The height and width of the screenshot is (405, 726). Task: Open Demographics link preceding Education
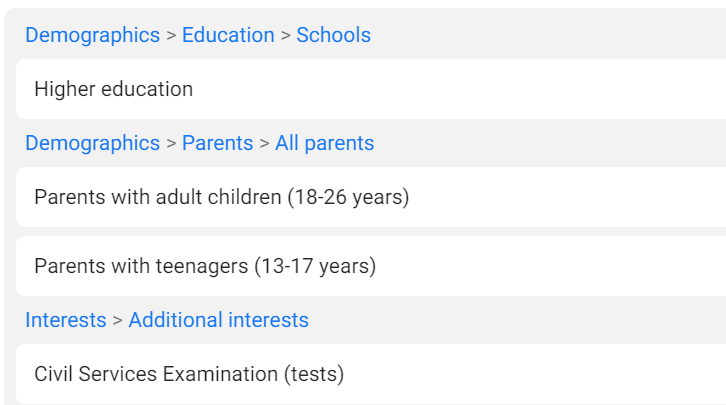point(93,35)
